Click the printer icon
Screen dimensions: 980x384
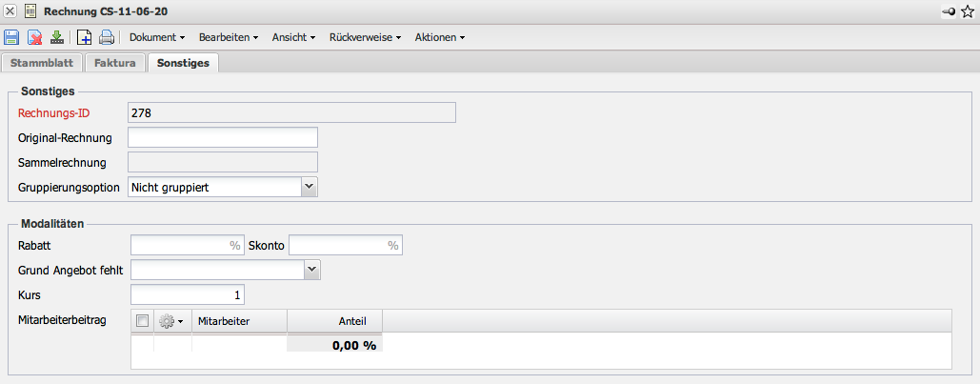tap(107, 38)
